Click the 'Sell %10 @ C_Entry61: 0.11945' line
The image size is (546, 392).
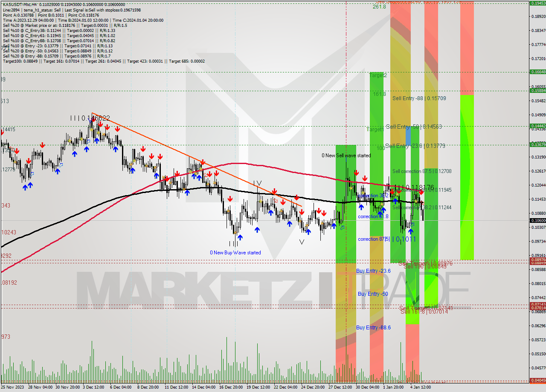[59, 35]
